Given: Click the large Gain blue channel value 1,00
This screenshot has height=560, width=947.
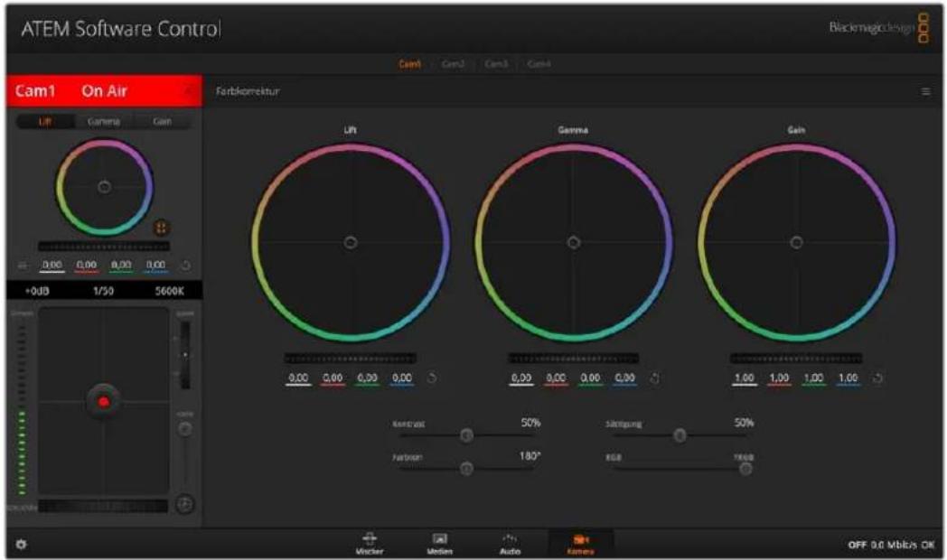Looking at the screenshot, I should (x=848, y=379).
